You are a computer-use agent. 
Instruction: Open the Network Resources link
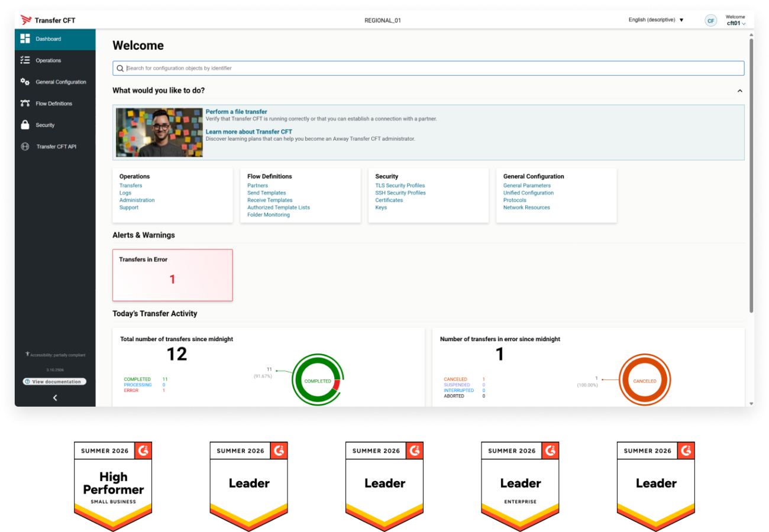(526, 207)
